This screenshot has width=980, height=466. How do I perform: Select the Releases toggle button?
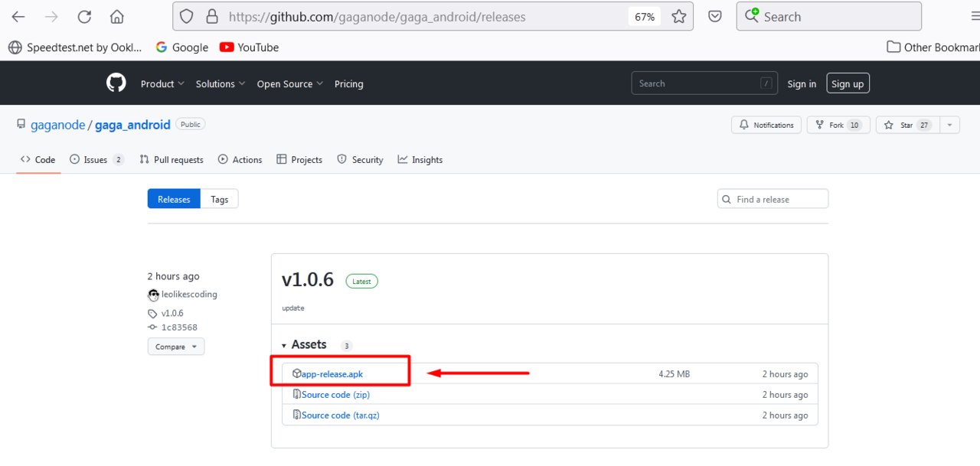174,199
